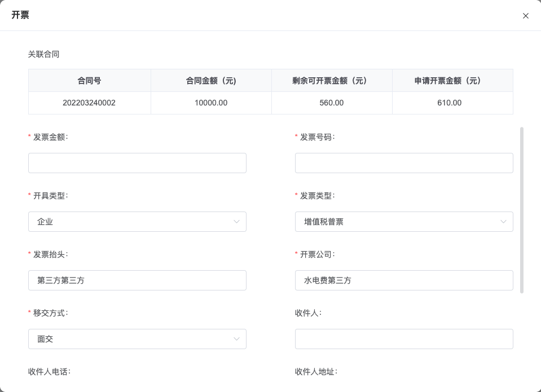Click the 发票号码 input field
The image size is (541, 392).
click(404, 163)
